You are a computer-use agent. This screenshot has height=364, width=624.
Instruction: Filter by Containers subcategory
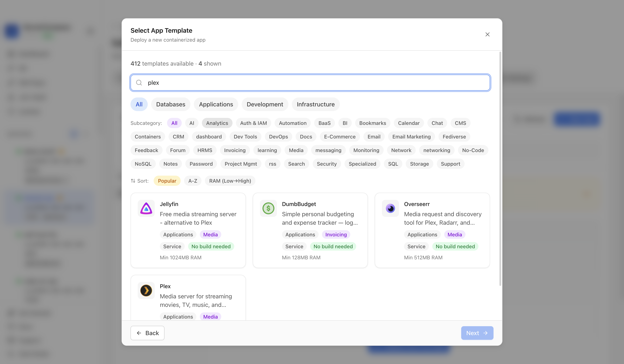pyautogui.click(x=147, y=137)
